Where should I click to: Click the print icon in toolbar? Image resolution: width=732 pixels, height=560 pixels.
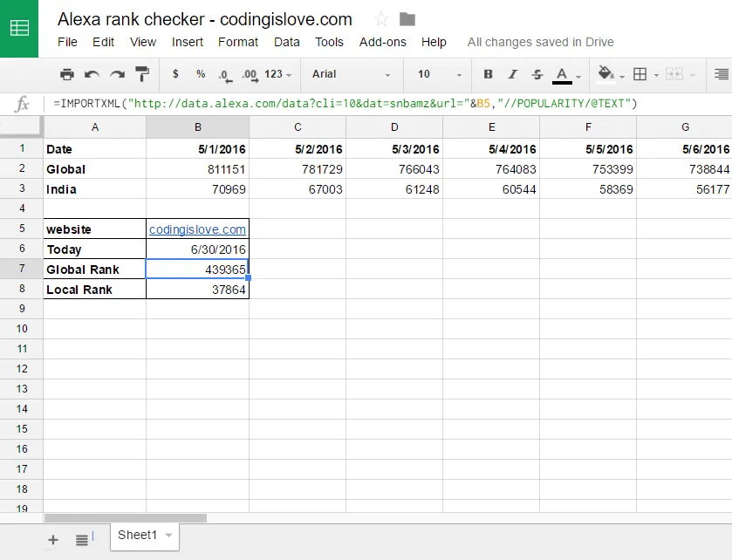pos(67,74)
